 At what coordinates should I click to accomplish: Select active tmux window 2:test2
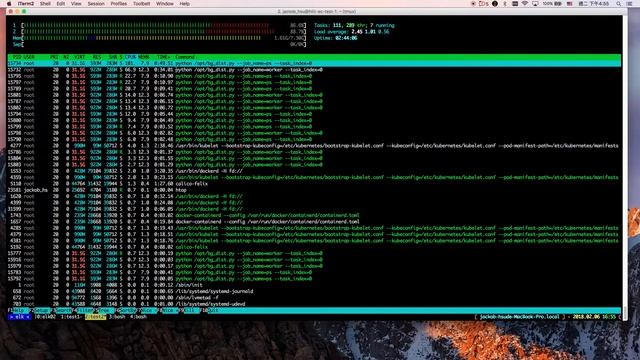pyautogui.click(x=96, y=317)
